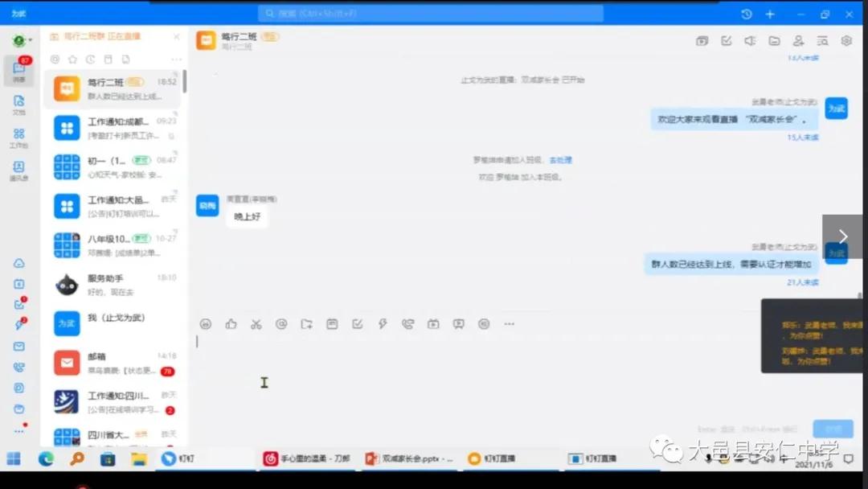Open the history clock icon in title bar
The width and height of the screenshot is (868, 489).
[747, 14]
